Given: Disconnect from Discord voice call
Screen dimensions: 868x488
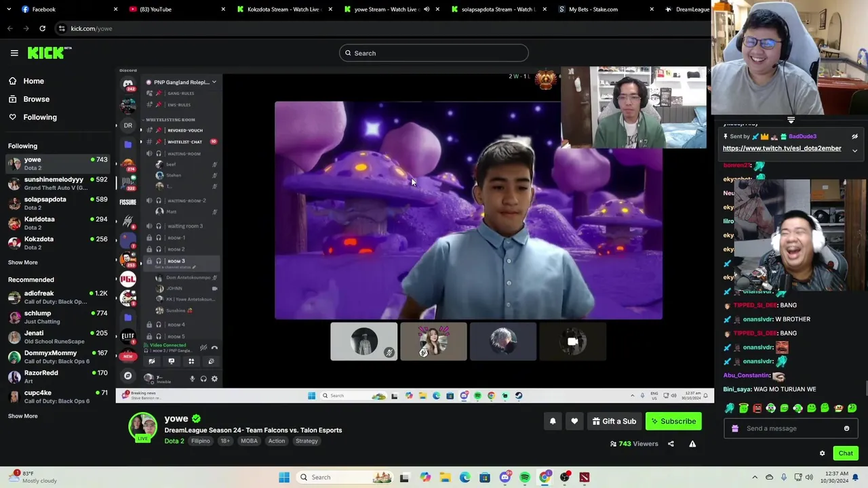Looking at the screenshot, I should (214, 348).
